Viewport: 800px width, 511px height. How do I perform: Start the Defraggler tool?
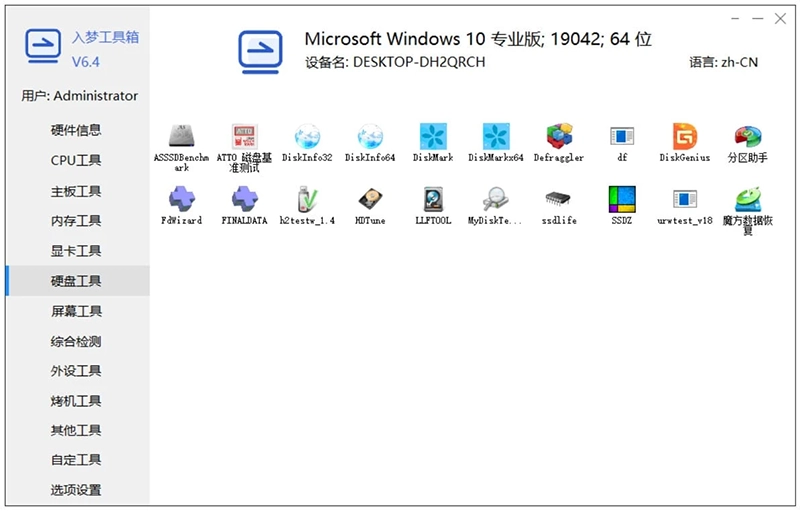click(x=559, y=138)
